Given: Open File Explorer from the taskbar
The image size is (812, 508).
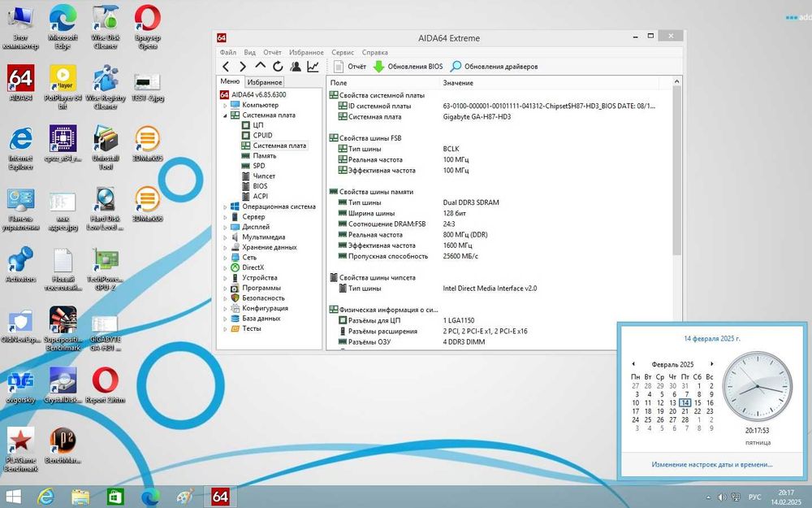Looking at the screenshot, I should [x=80, y=497].
